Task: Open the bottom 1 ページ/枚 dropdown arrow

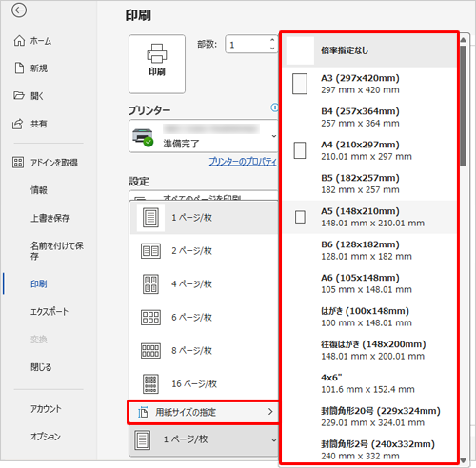Action: 273,440
